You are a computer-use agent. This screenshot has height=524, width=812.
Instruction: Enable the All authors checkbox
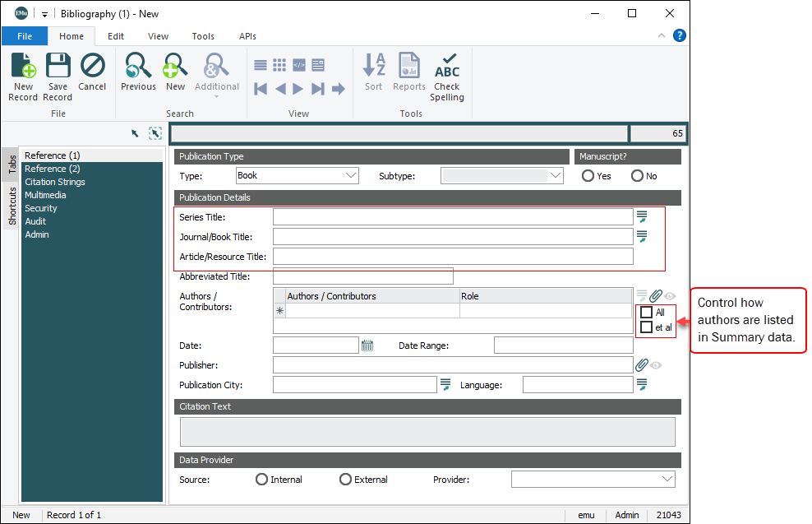pos(647,313)
